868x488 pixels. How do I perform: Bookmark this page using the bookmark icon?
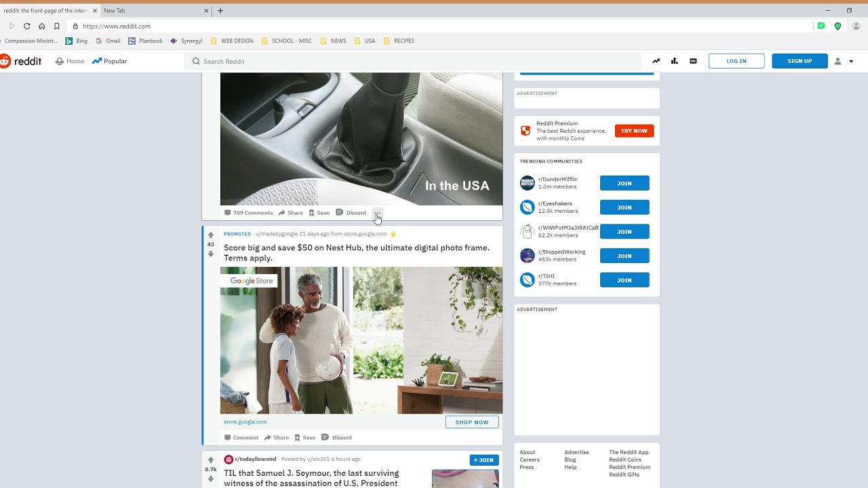click(56, 26)
